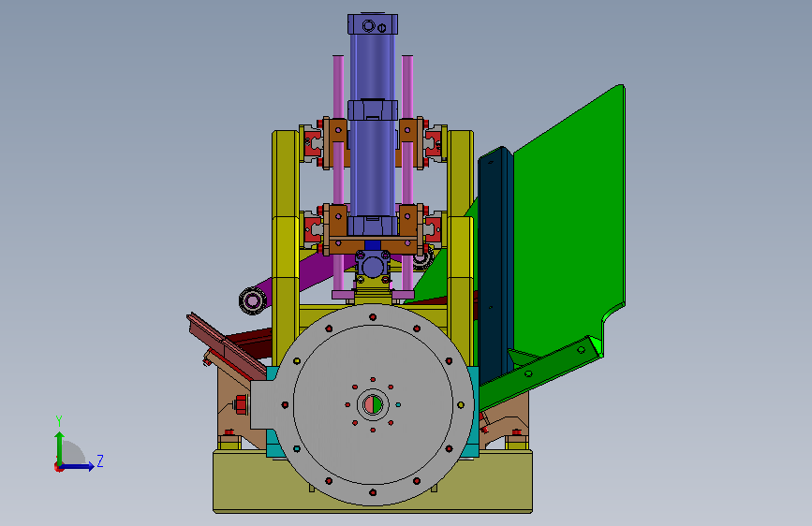
Task: Select the left yellow upright column
Action: click(285, 249)
